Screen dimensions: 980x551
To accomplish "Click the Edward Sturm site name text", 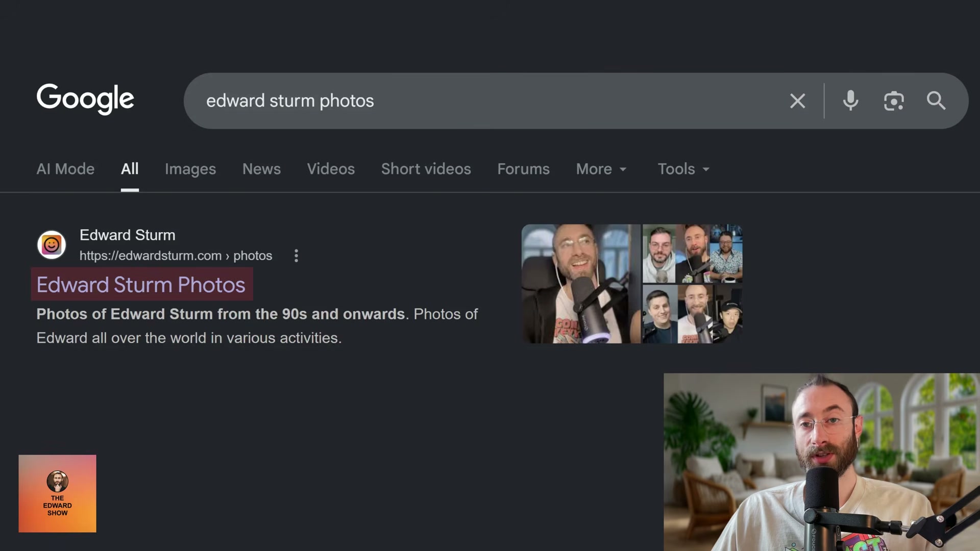I will 128,235.
